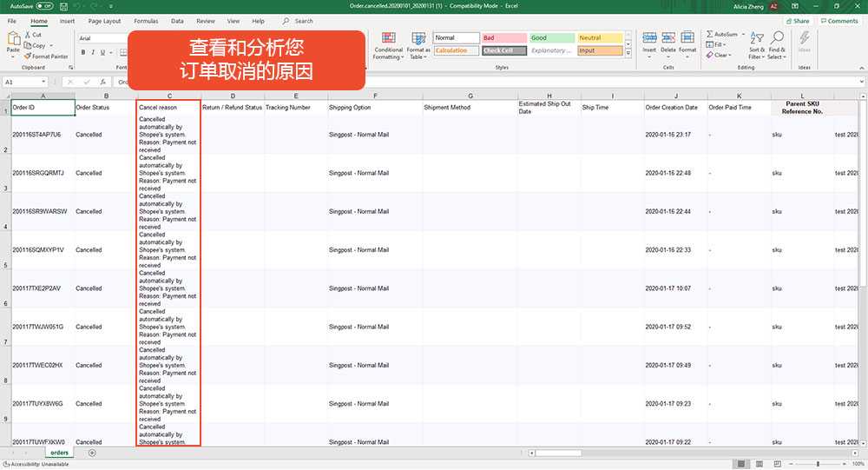This screenshot has width=868, height=470.
Task: Click the Paste clipboard icon
Action: click(13, 41)
